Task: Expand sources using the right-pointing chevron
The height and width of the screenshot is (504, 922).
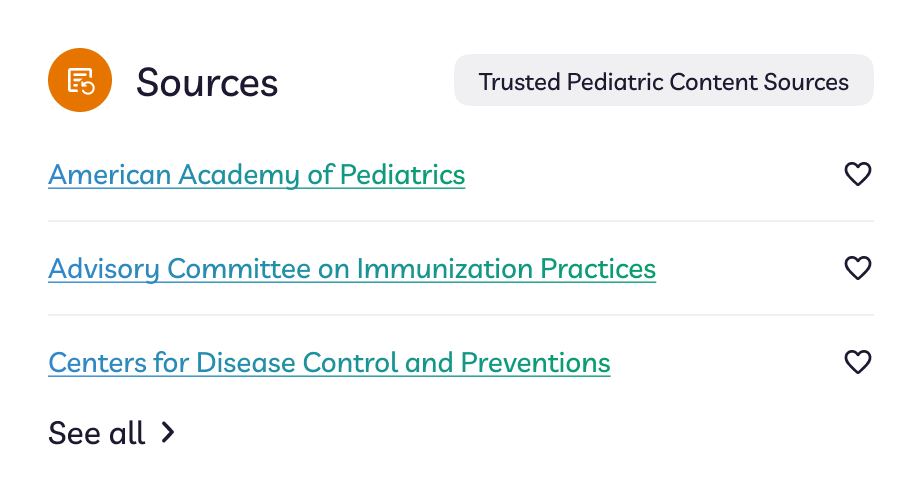Action: pos(168,432)
